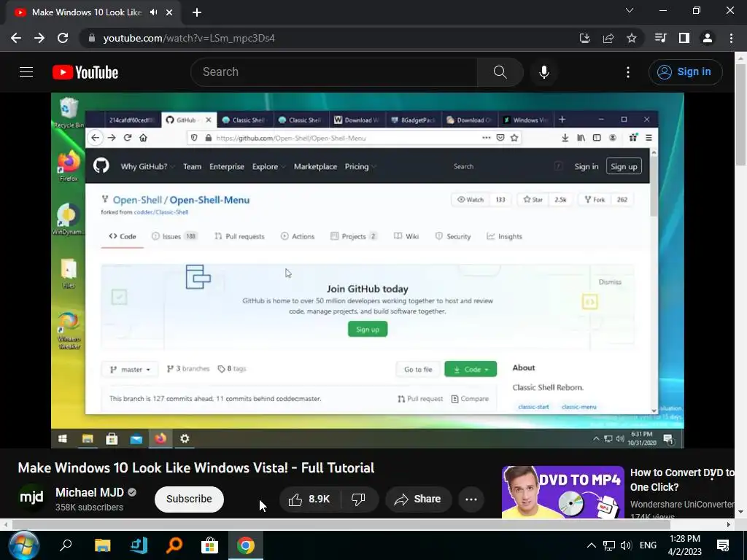Show hidden tray icons chevron
The width and height of the screenshot is (747, 560).
pos(591,545)
